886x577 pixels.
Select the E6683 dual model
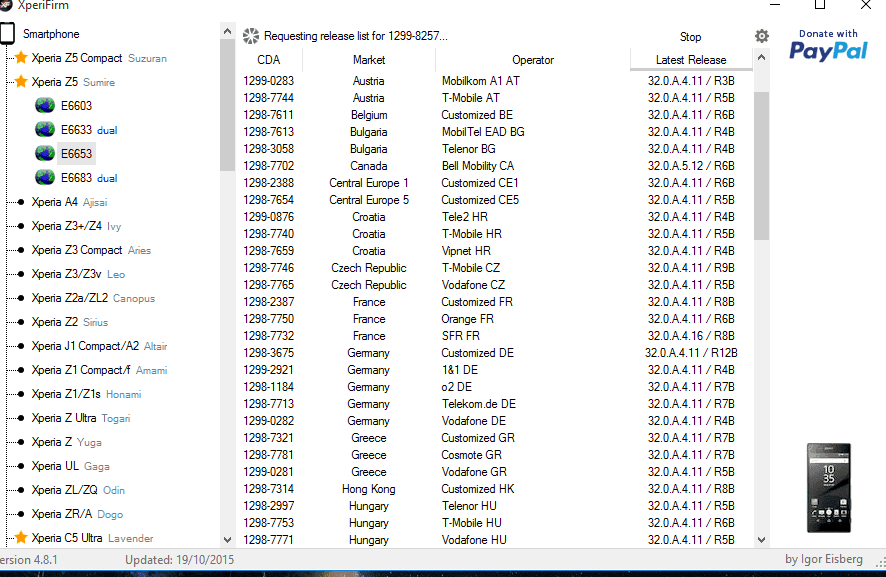pyautogui.click(x=89, y=178)
